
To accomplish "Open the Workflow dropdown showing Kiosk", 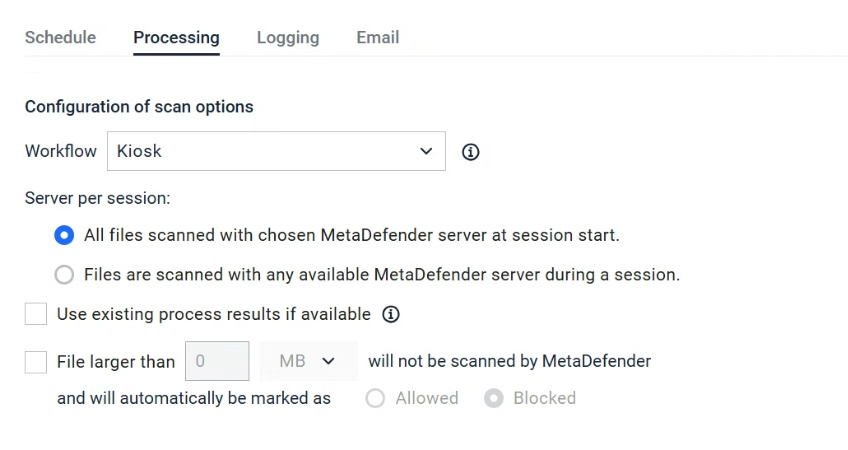I will [276, 151].
